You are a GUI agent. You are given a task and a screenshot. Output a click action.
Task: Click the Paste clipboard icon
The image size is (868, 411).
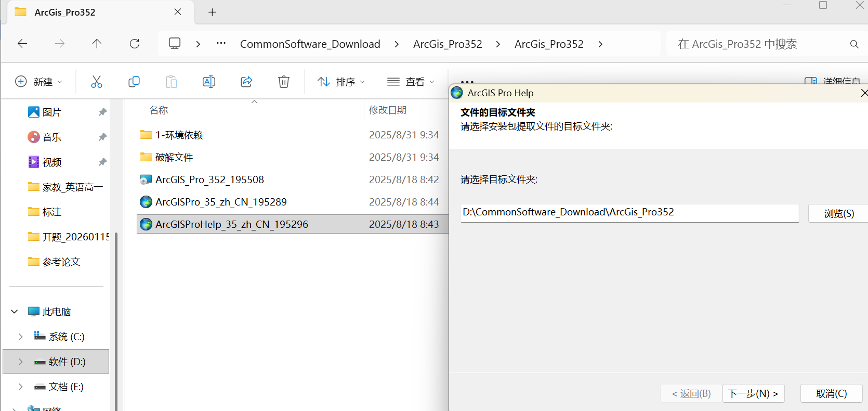point(172,82)
